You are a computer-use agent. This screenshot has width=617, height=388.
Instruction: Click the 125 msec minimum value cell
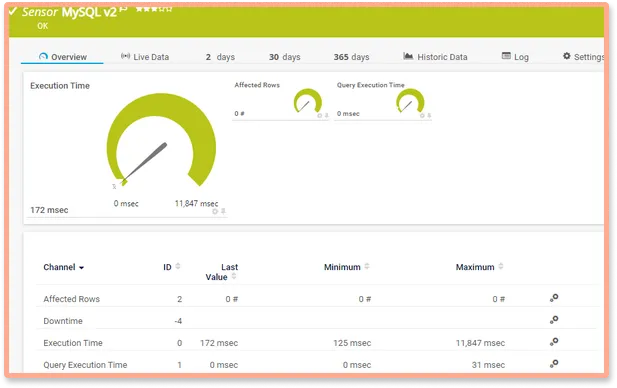point(352,343)
